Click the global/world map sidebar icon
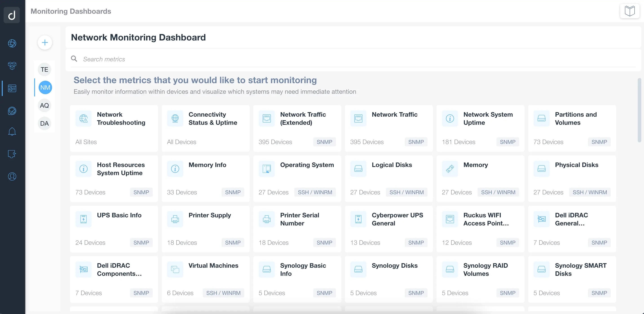 pyautogui.click(x=11, y=43)
